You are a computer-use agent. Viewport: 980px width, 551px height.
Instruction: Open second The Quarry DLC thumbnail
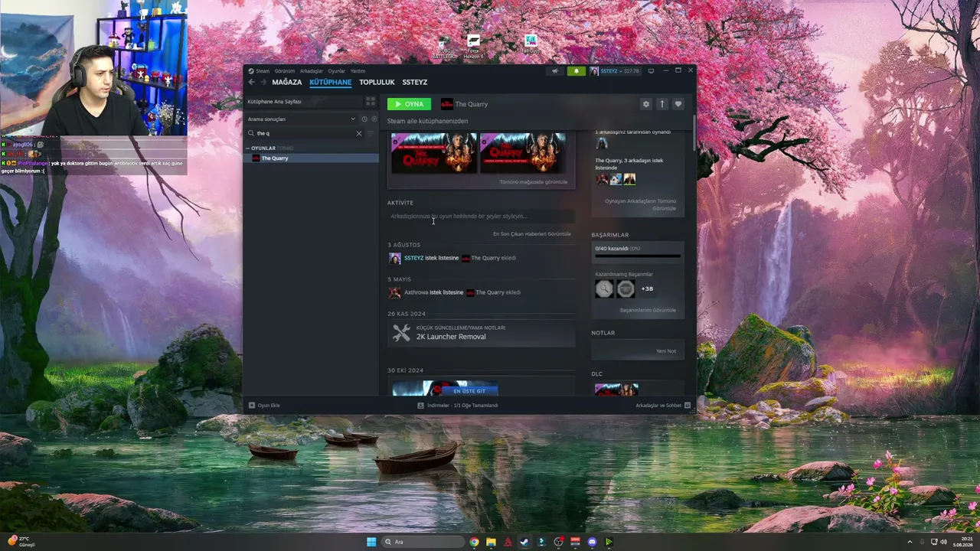coord(523,152)
